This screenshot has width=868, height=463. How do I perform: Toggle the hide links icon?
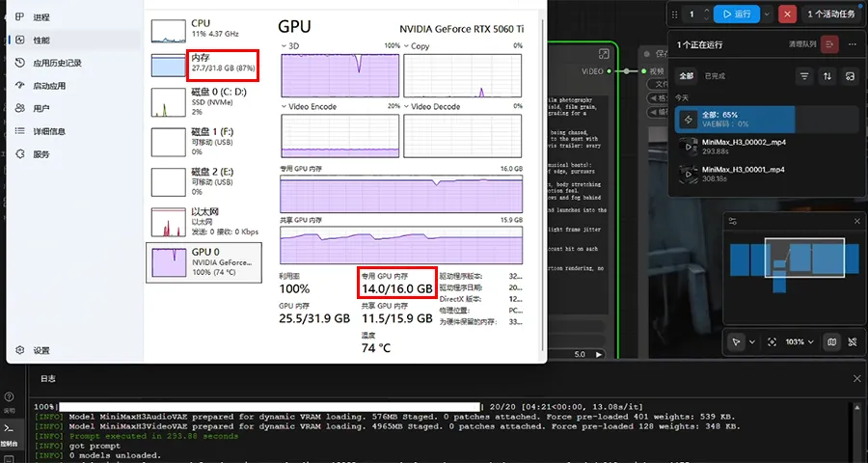(x=853, y=341)
